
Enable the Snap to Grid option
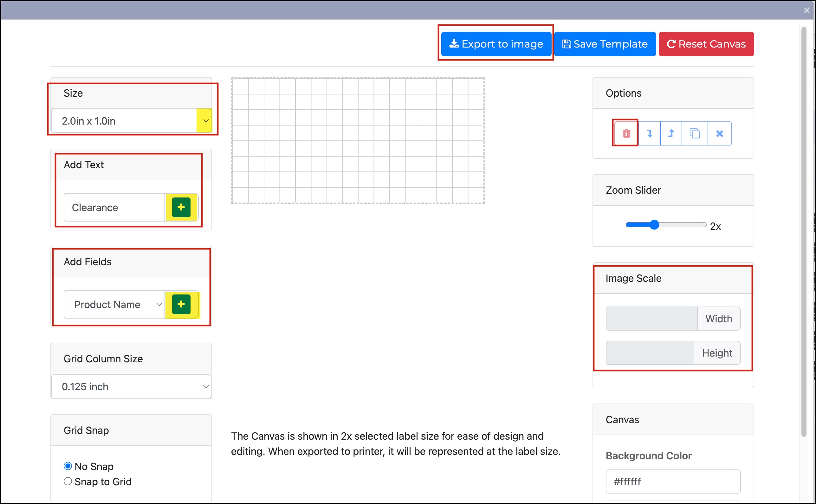click(x=68, y=481)
